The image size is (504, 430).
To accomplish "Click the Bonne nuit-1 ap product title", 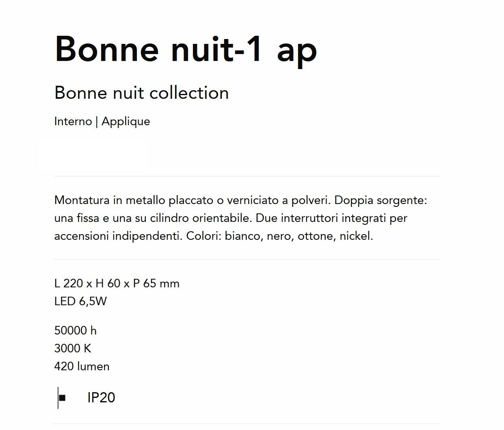I will (186, 49).
